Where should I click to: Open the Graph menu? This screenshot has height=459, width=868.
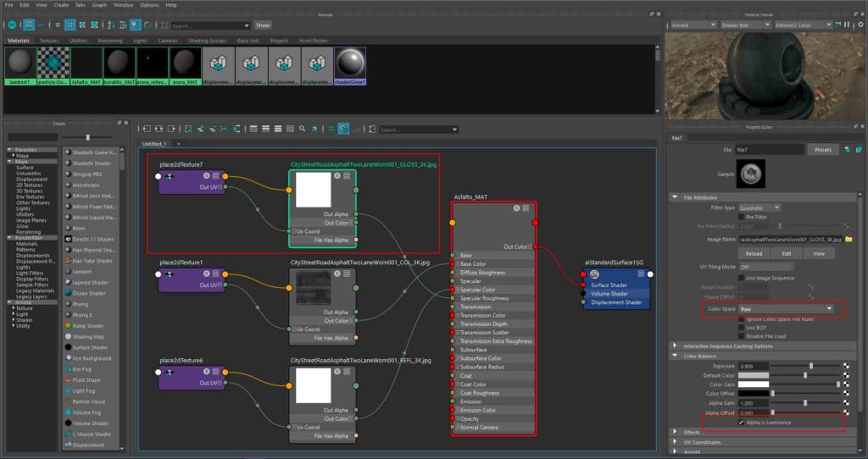coord(99,5)
